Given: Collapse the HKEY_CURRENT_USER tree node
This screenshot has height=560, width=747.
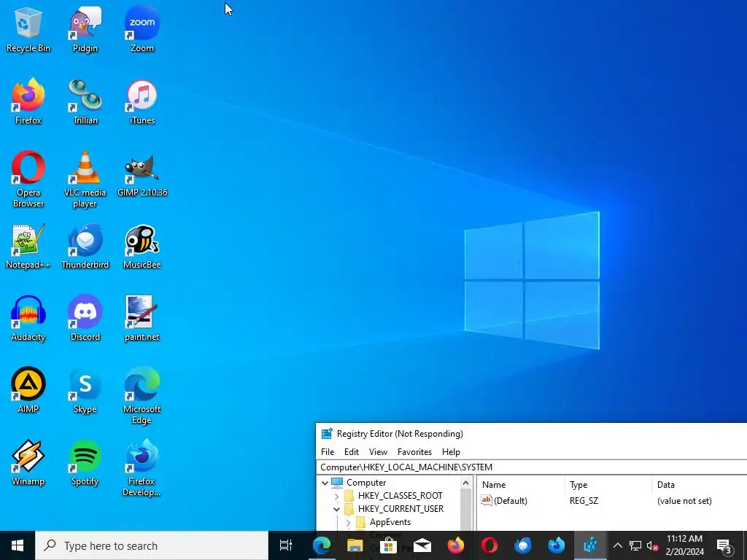Looking at the screenshot, I should point(337,509).
